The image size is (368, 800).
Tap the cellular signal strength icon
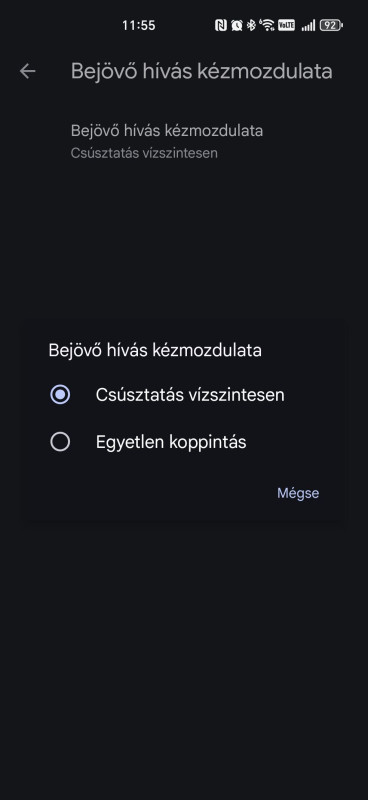click(308, 25)
